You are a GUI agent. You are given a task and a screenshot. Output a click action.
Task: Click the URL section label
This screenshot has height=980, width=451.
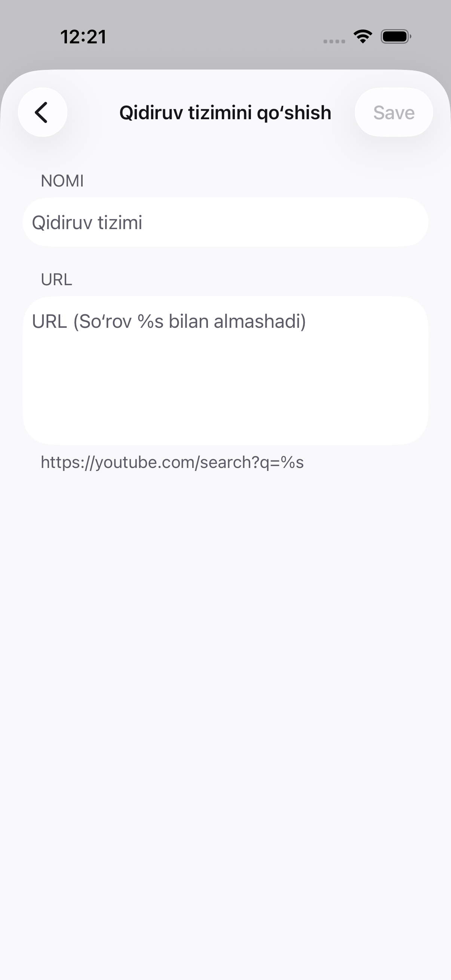coord(56,280)
